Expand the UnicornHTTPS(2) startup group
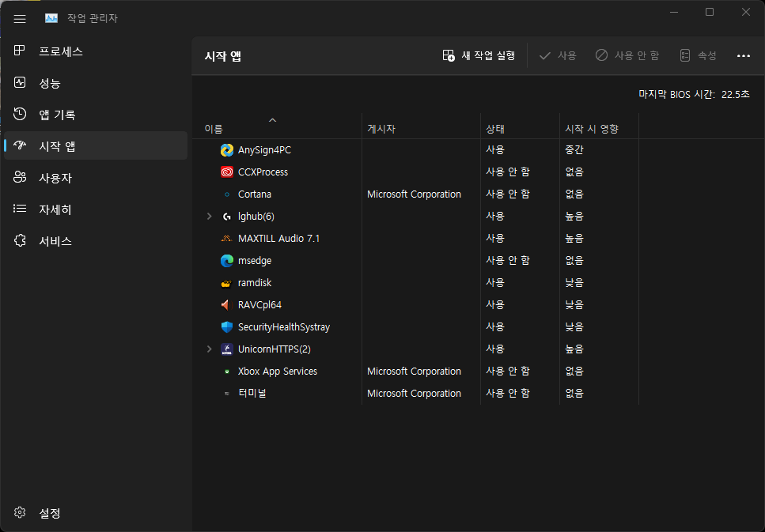Screen dimensions: 765x532 pos(210,349)
